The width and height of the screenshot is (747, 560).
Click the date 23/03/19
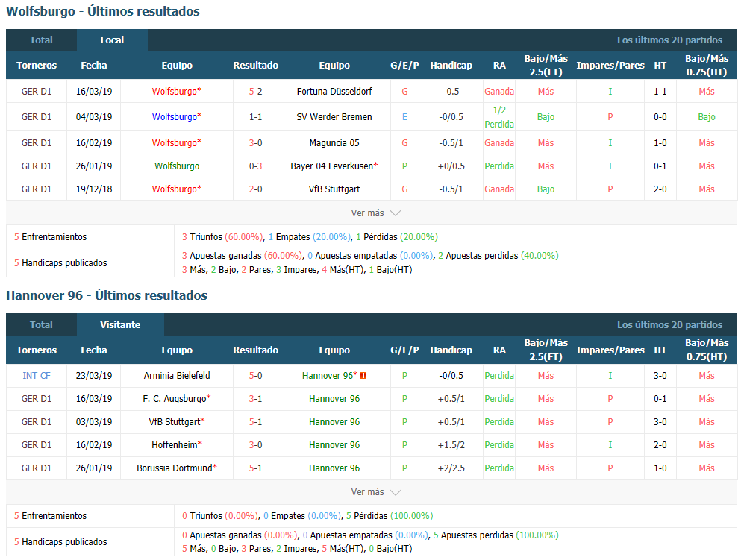[94, 376]
